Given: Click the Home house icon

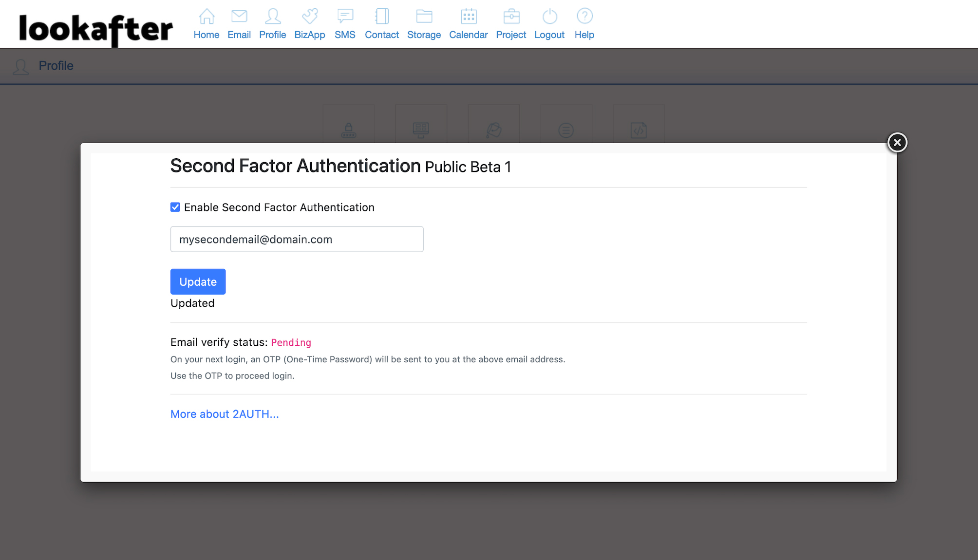Looking at the screenshot, I should [207, 17].
